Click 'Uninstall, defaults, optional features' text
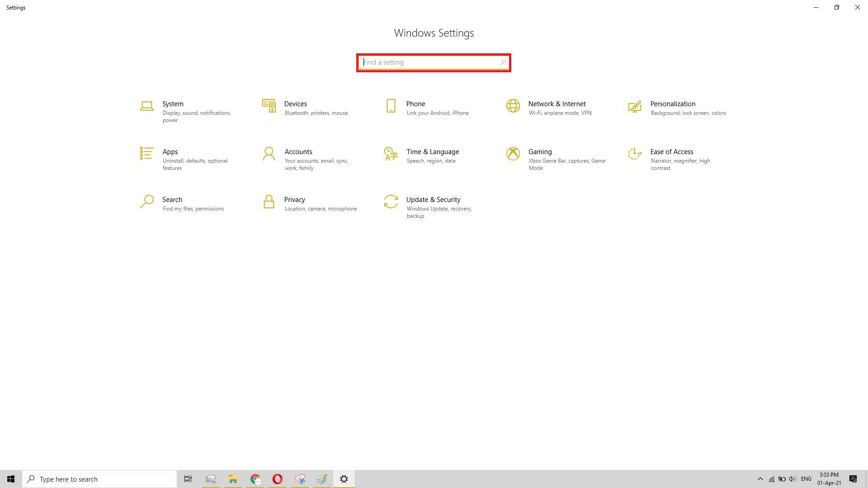 (x=195, y=164)
